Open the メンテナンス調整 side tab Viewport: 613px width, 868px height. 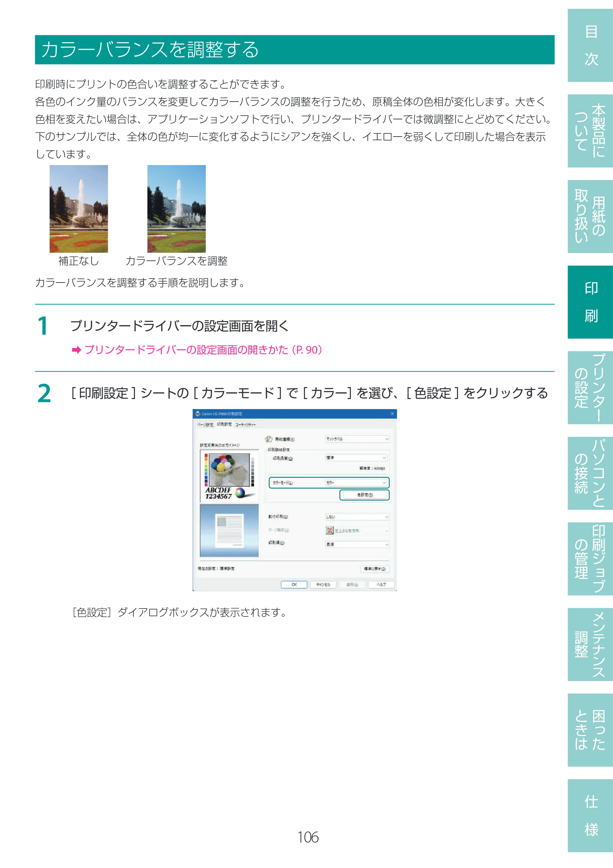pyautogui.click(x=590, y=645)
